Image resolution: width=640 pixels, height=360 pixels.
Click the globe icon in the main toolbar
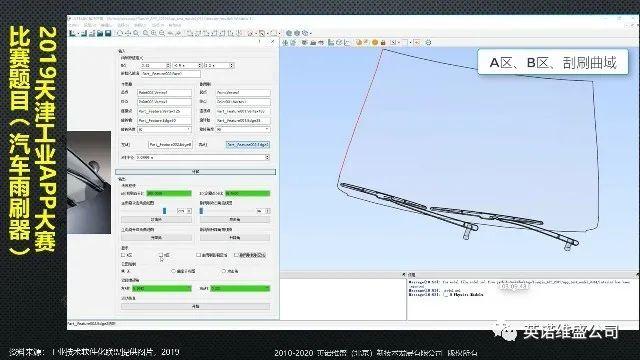(x=289, y=33)
